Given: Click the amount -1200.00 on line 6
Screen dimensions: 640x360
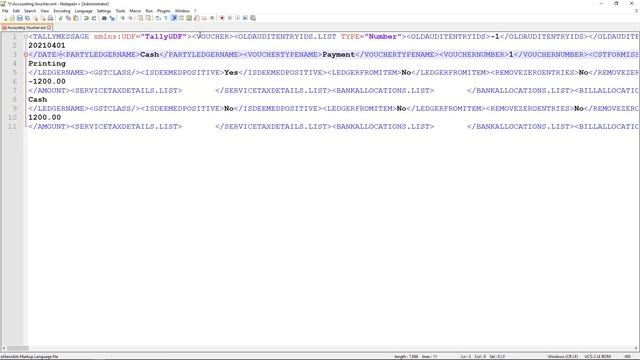Looking at the screenshot, I should click(x=47, y=82).
